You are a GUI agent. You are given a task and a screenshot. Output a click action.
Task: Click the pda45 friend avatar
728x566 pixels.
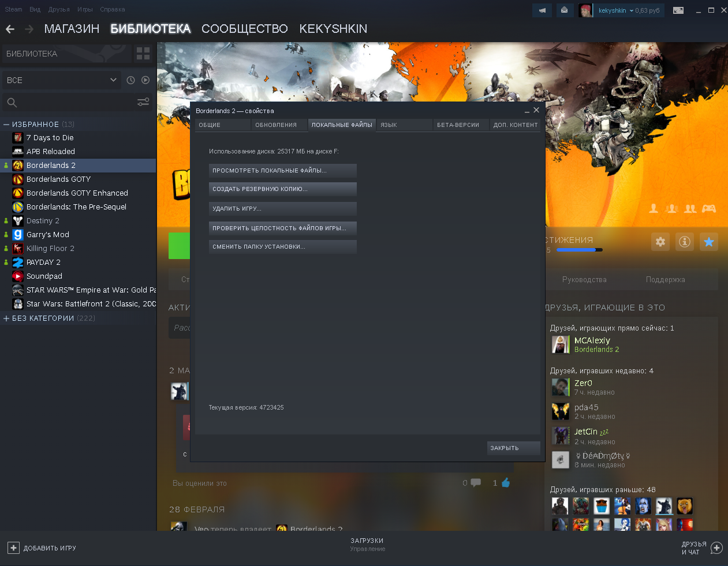tap(561, 411)
